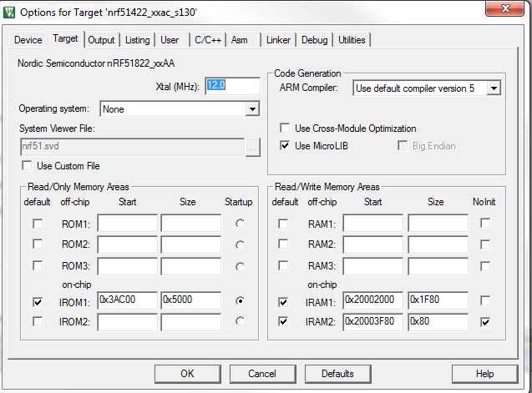Open the Utilities tab

[352, 40]
